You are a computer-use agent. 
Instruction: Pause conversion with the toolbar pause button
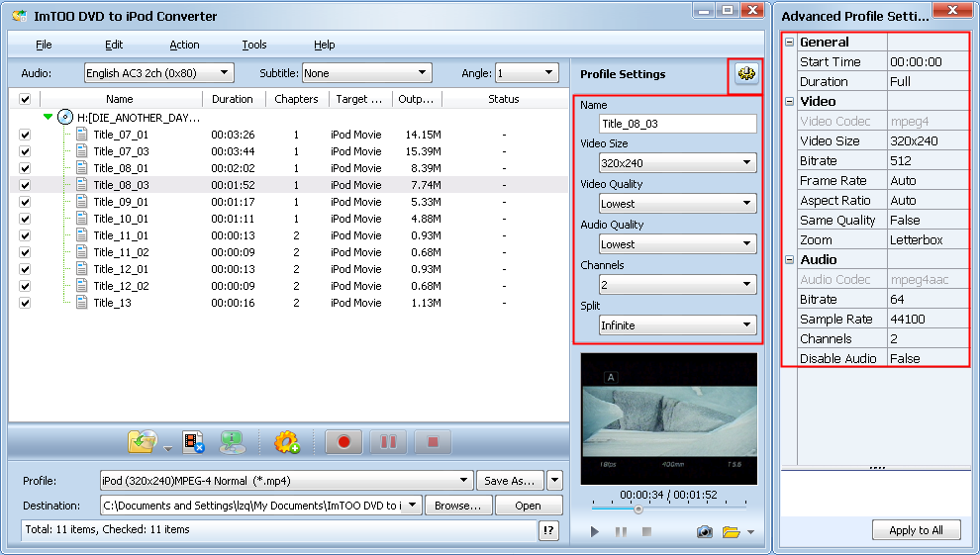click(388, 442)
